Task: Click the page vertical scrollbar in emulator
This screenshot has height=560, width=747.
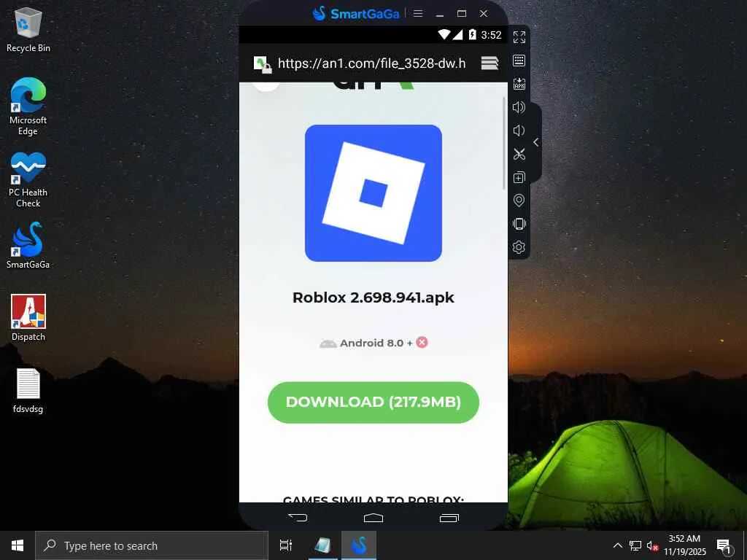Action: click(504, 144)
